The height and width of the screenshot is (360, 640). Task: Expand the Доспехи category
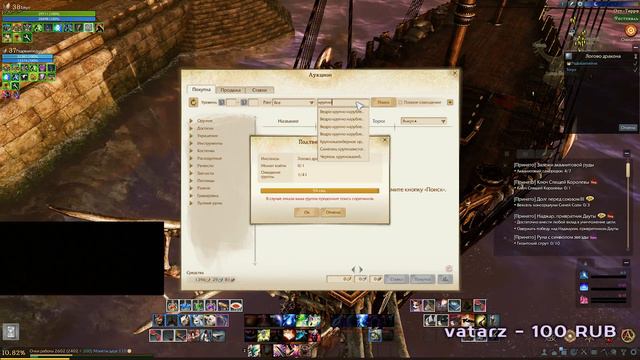tap(191, 128)
